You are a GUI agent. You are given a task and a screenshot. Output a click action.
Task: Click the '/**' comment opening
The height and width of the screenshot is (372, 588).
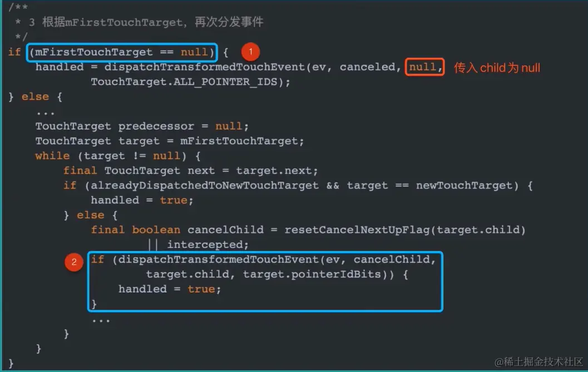pyautogui.click(x=18, y=7)
